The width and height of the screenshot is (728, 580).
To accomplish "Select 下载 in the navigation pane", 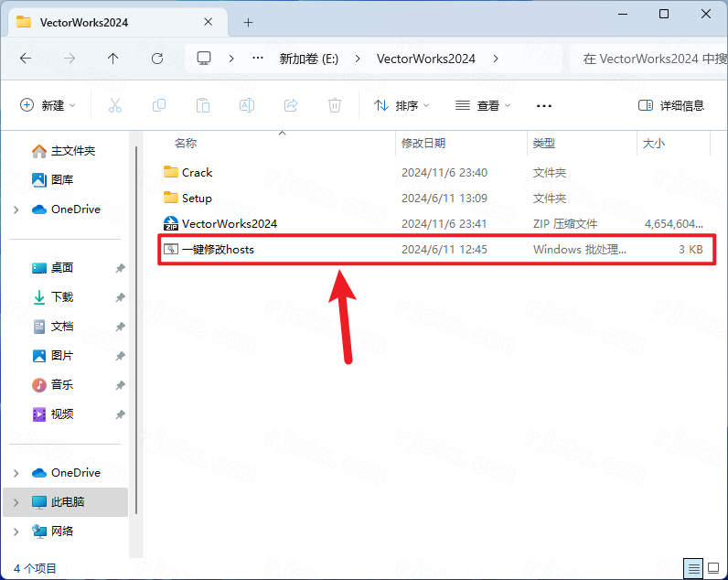I will (62, 297).
